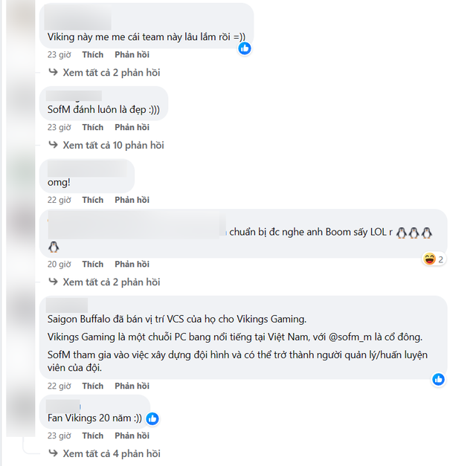Click reply arrow icon under Boom comment
The width and height of the screenshot is (476, 466).
click(x=53, y=282)
